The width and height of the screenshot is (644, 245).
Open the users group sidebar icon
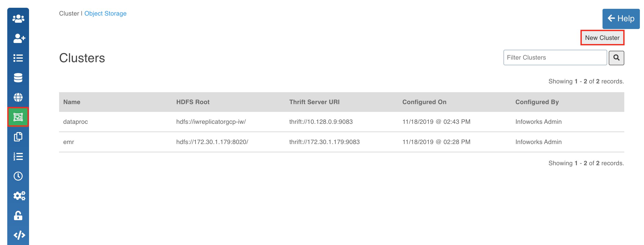pyautogui.click(x=18, y=19)
